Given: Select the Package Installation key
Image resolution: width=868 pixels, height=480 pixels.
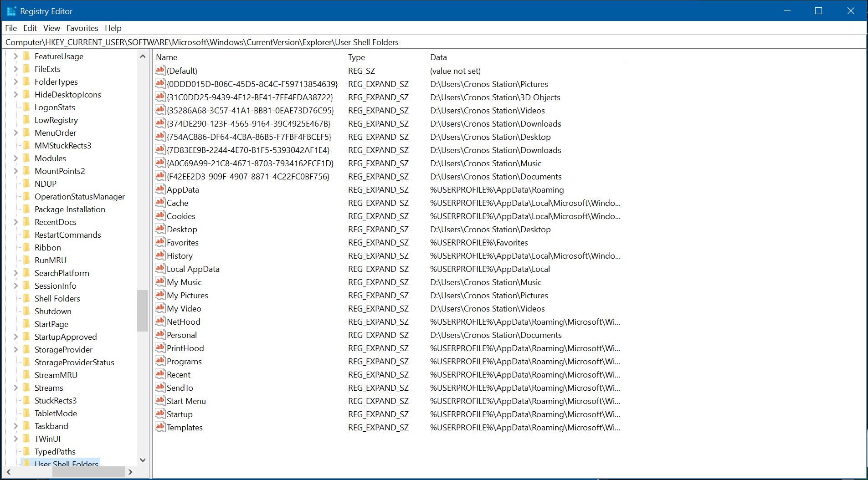Looking at the screenshot, I should pos(70,209).
